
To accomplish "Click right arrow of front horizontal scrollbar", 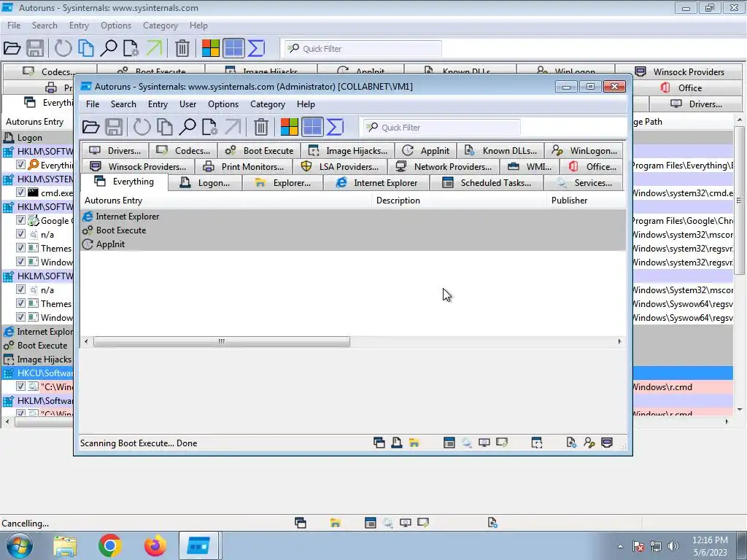I will click(x=620, y=341).
